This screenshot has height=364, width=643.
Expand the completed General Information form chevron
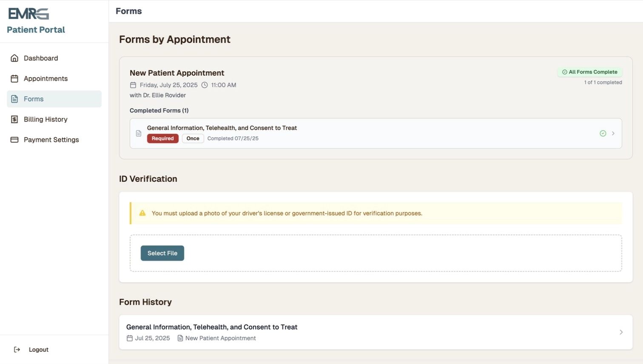click(613, 133)
